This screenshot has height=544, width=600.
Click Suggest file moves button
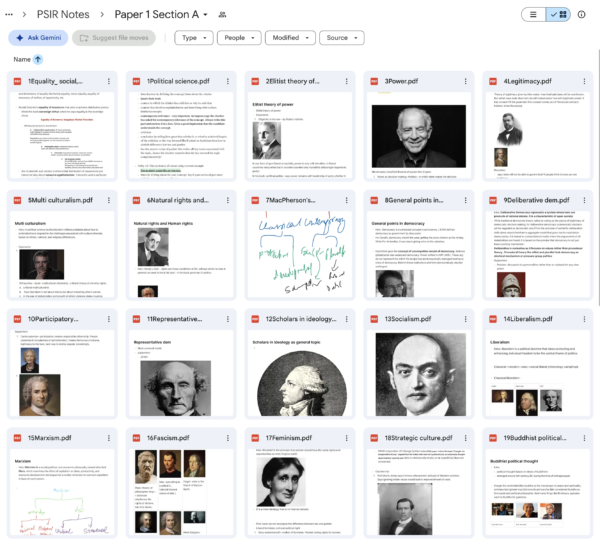114,38
